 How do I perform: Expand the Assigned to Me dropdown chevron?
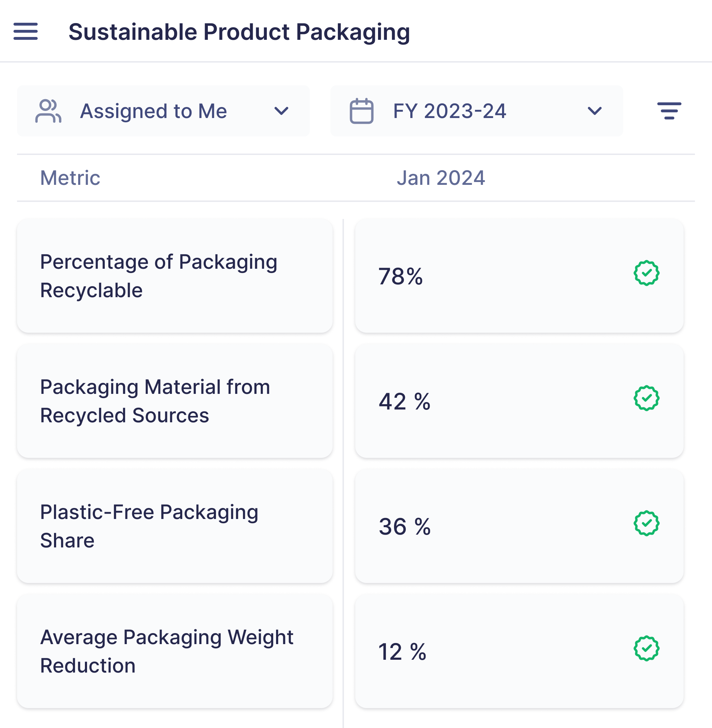[x=281, y=111]
